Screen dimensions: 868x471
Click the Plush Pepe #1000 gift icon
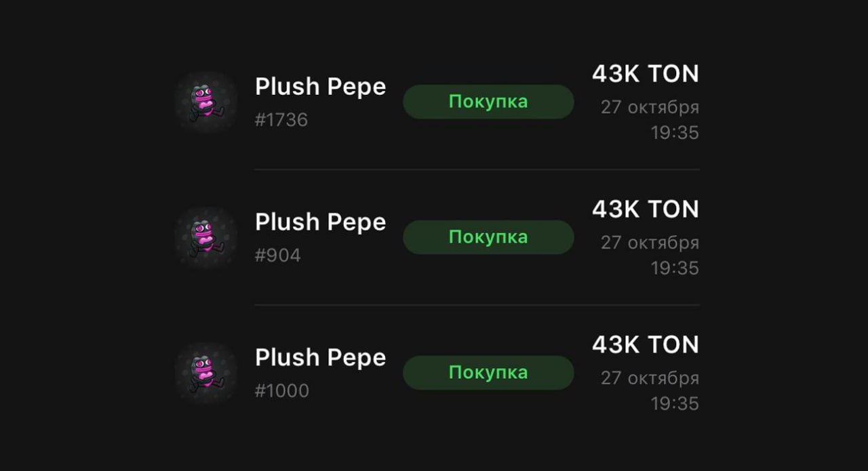click(x=205, y=373)
